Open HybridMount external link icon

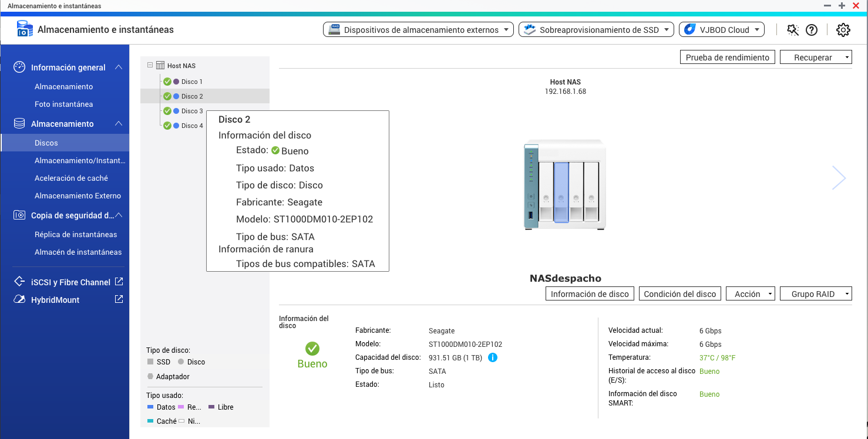point(119,299)
